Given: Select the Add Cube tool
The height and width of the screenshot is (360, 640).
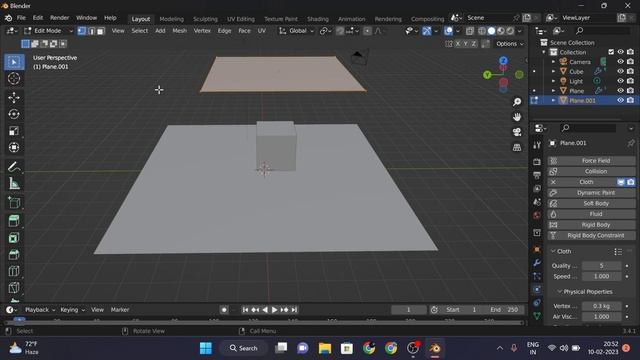Looking at the screenshot, I should tap(14, 202).
